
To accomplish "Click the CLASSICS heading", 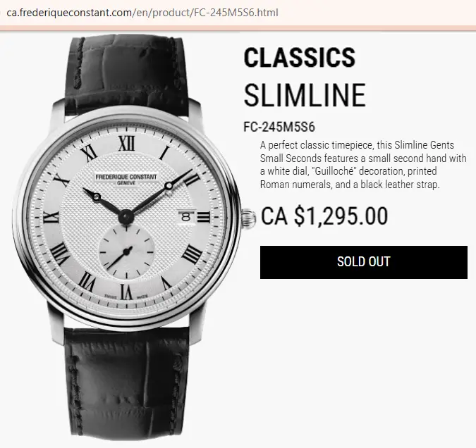I will (300, 57).
